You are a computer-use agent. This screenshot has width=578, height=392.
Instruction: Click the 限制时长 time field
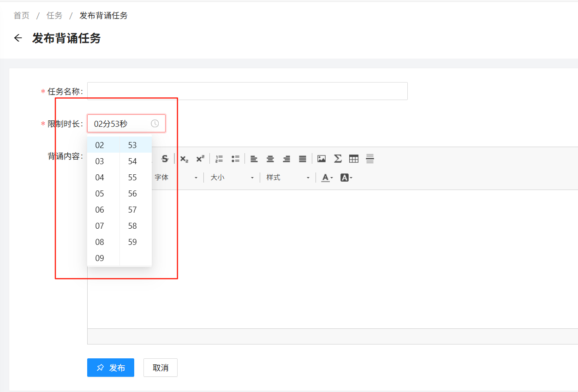pos(126,124)
